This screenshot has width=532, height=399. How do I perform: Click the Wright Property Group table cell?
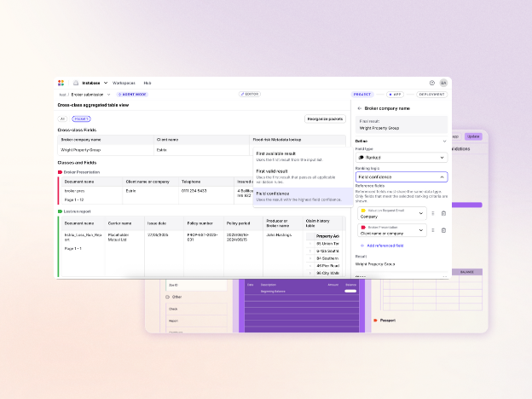click(106, 150)
